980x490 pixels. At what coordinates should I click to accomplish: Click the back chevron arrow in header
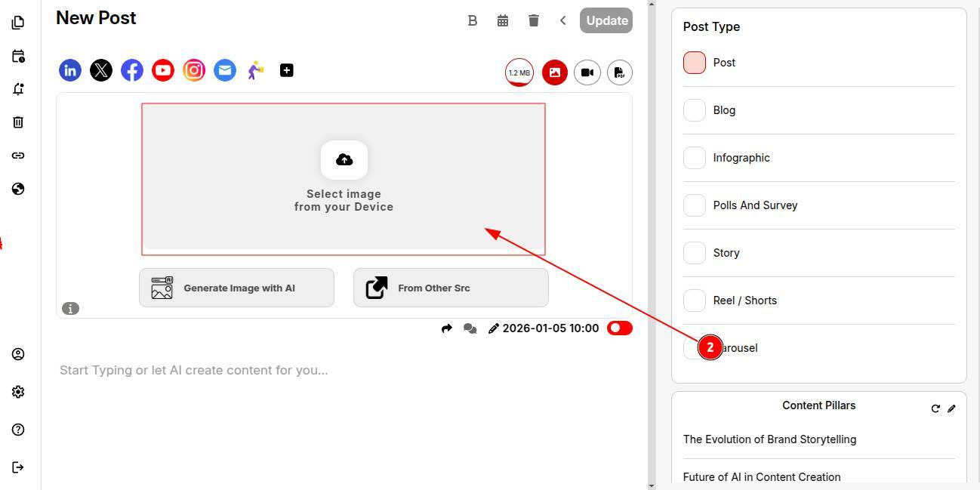(562, 20)
